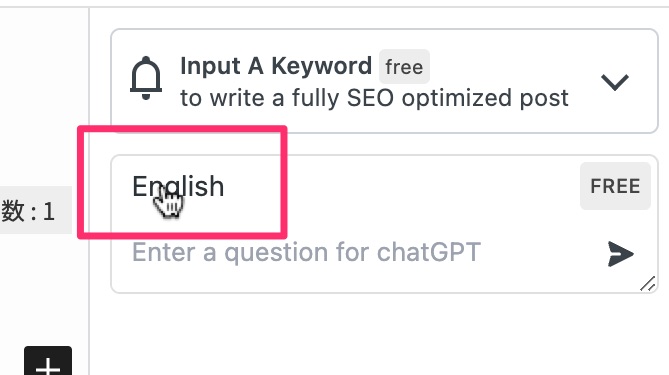Click the notification bell in the prompt card
Image resolution: width=669 pixels, height=375 pixels.
pyautogui.click(x=146, y=78)
